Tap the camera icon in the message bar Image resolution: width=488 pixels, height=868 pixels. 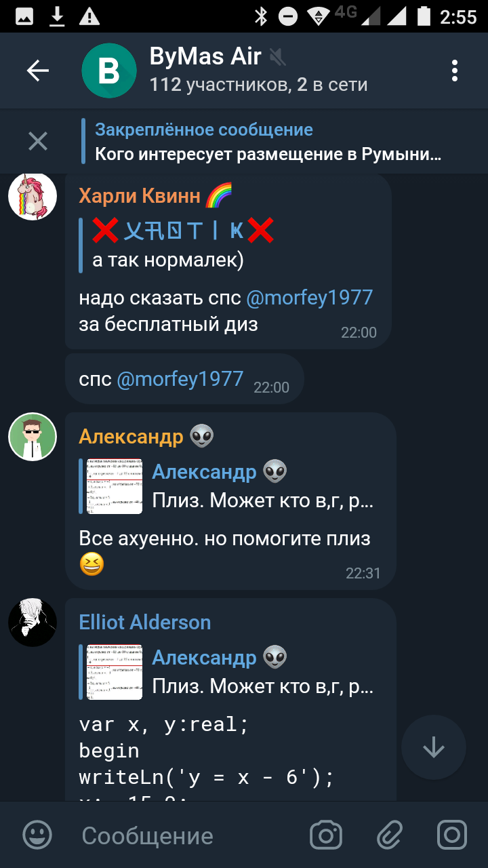[326, 835]
